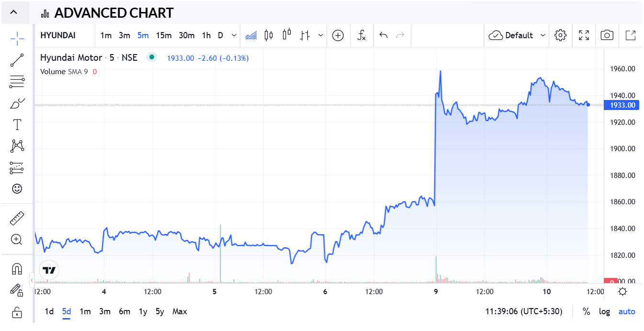
Task: Switch to 15m interval
Action: point(164,35)
